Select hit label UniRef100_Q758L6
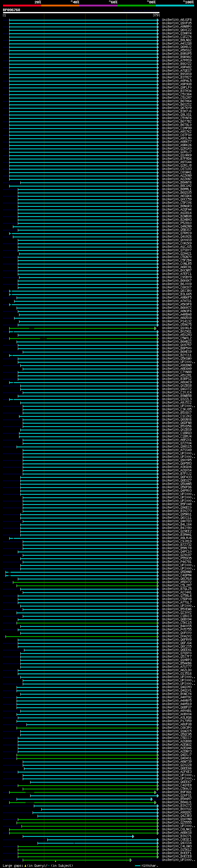Image resolution: width=197 pixels, height=868 pixels. tap(177, 596)
